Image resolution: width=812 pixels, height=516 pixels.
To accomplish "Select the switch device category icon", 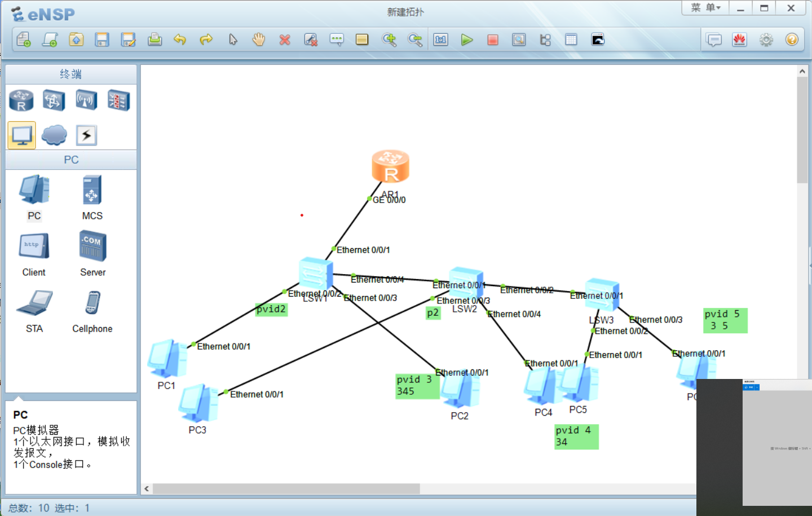I will [x=54, y=100].
